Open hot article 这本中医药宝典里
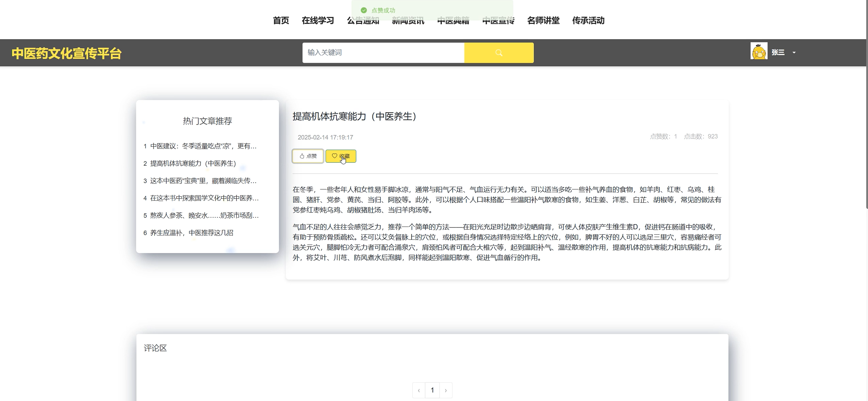This screenshot has height=401, width=868. [x=203, y=181]
